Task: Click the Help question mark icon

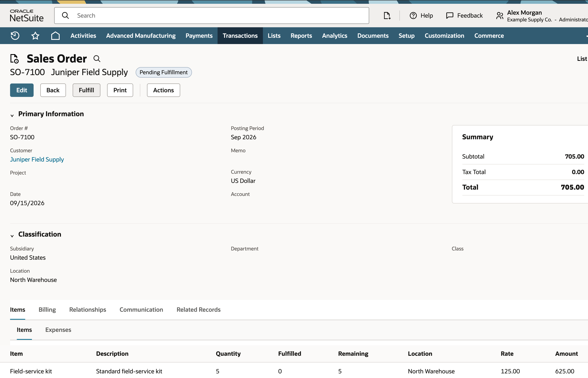Action: tap(413, 16)
